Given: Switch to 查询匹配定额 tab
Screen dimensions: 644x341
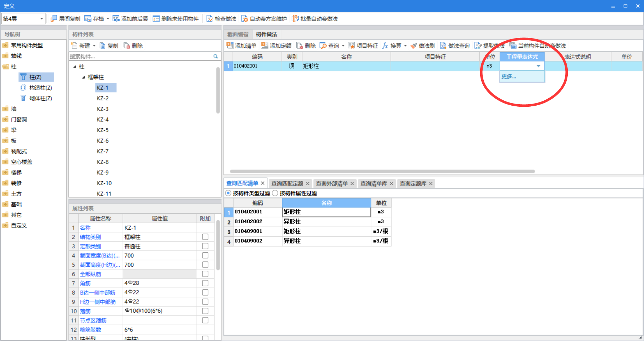Looking at the screenshot, I should [287, 183].
